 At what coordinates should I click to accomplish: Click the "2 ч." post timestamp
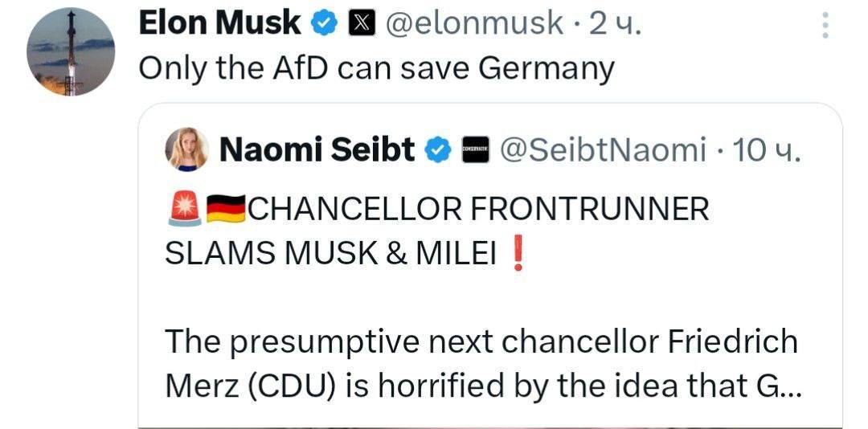click(616, 24)
